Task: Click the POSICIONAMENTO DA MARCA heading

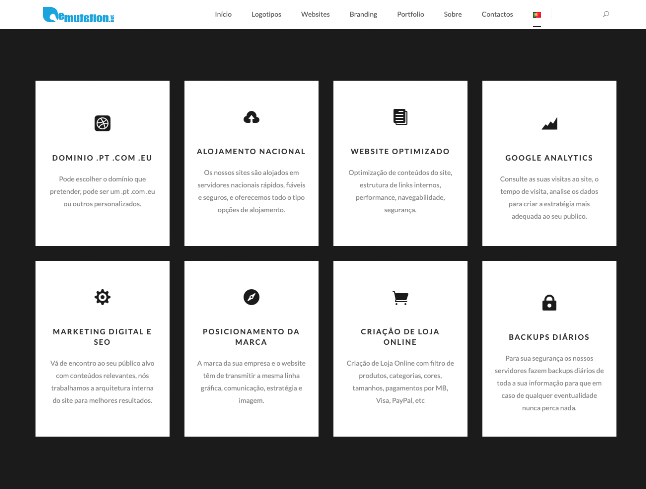Action: pos(251,337)
